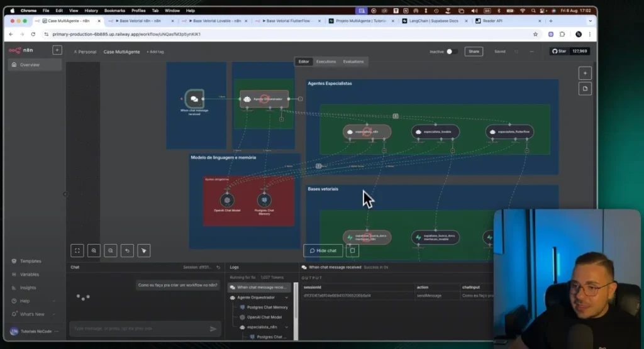644x349 pixels.
Task: Select When chat message received log entry
Action: (x=260, y=287)
